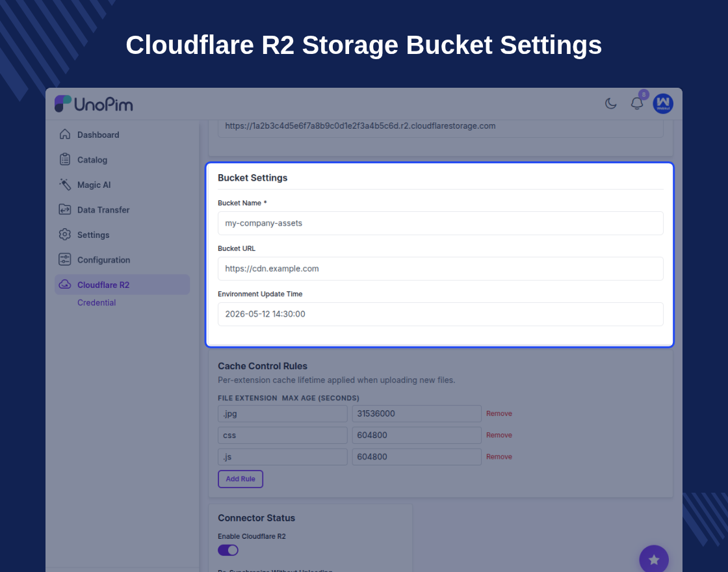Select Cloudflare R2 menu item

click(x=122, y=285)
